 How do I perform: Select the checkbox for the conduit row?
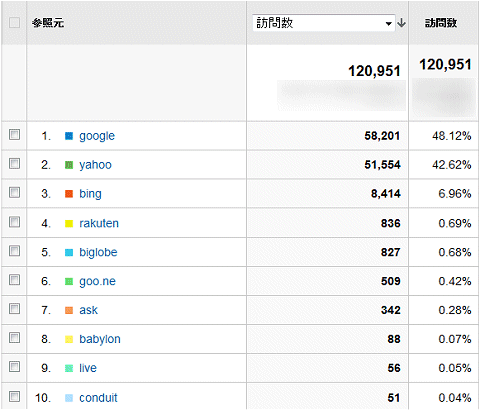pyautogui.click(x=14, y=397)
